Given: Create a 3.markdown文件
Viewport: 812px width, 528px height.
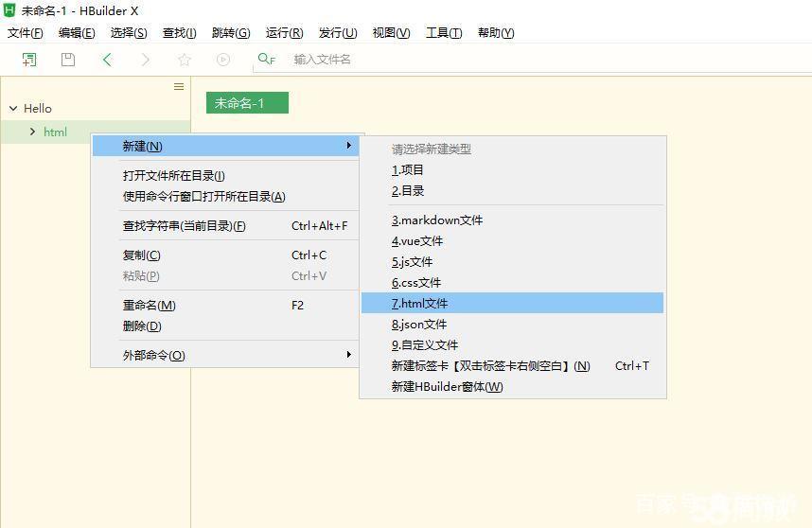Looking at the screenshot, I should pos(512,220).
